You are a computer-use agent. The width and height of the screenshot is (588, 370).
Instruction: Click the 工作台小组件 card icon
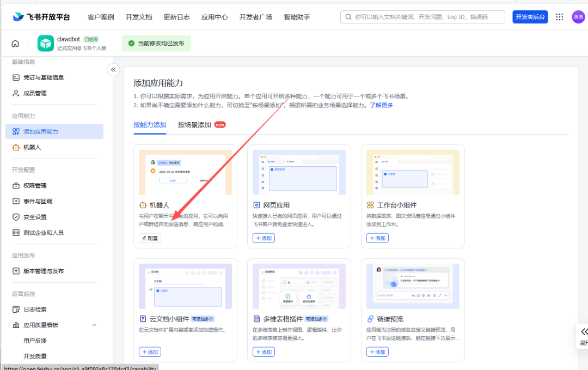pyautogui.click(x=370, y=205)
